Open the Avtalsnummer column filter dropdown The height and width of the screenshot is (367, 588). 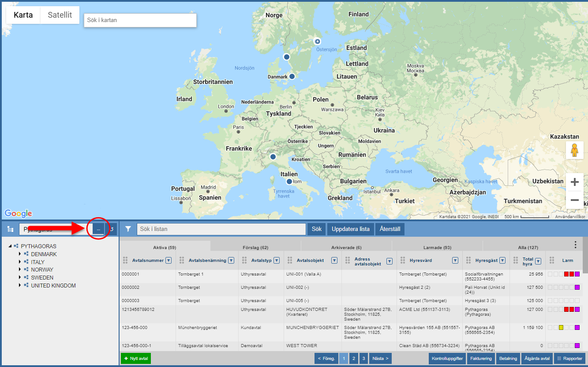168,261
